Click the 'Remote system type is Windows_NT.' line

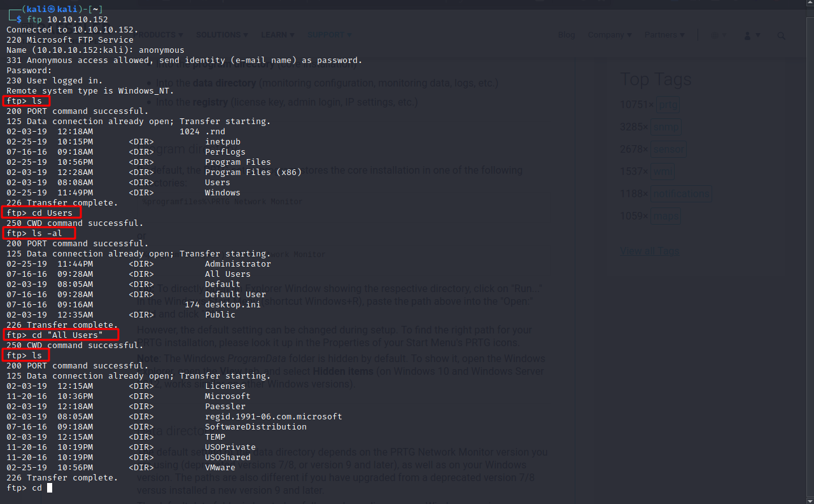pos(90,91)
